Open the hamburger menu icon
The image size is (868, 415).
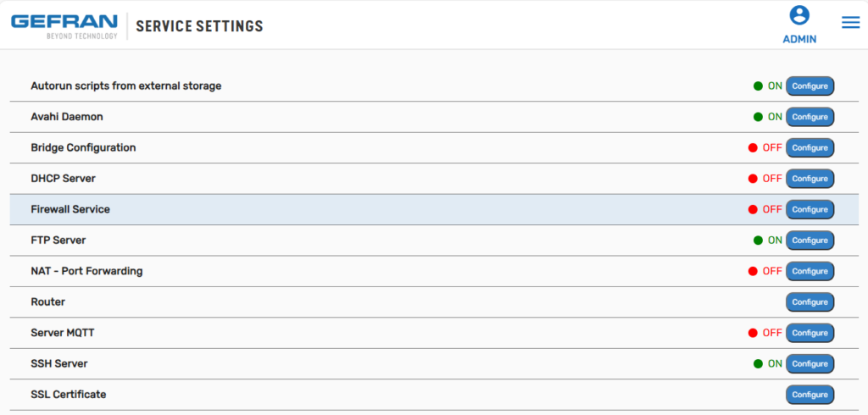(850, 23)
